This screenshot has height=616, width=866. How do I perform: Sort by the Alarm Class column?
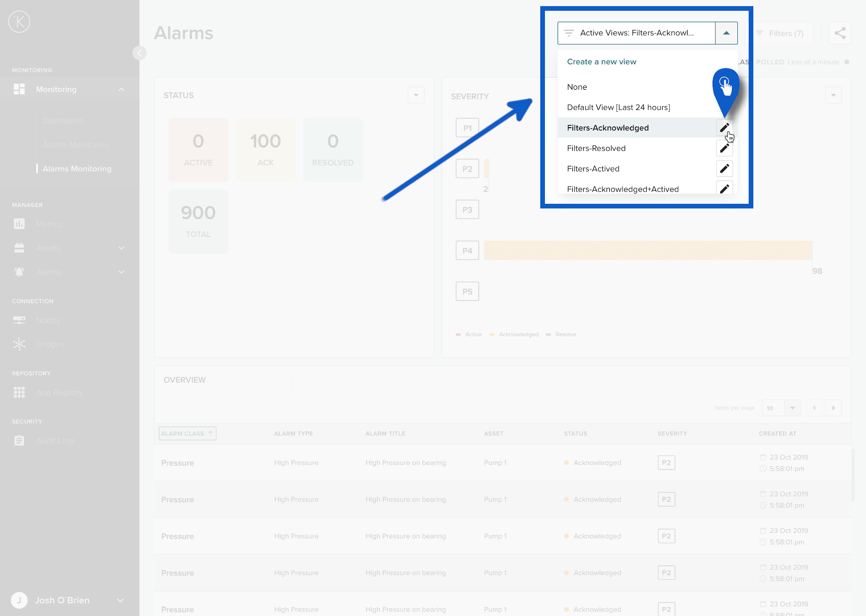(x=187, y=434)
